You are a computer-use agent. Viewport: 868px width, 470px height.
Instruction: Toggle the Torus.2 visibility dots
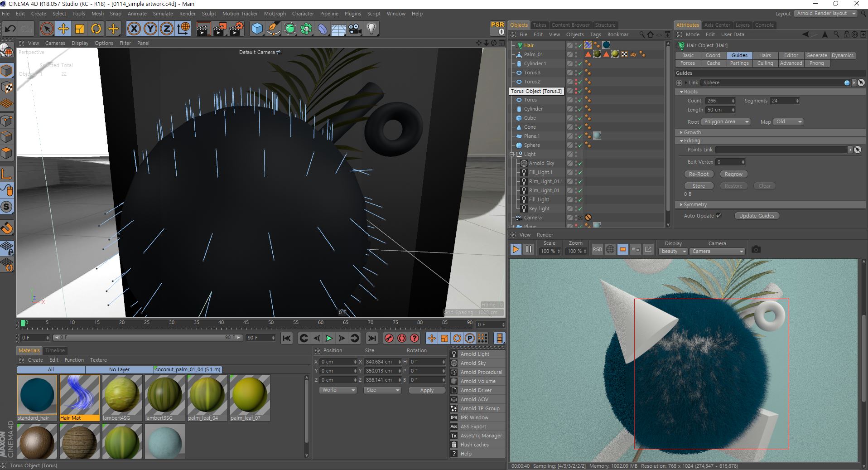(x=576, y=82)
